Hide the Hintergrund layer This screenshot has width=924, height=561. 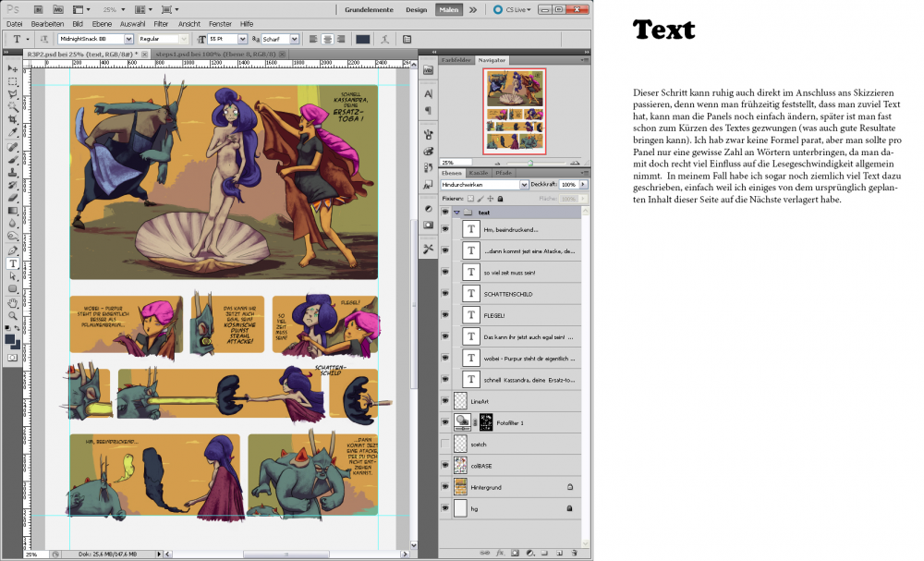(x=445, y=487)
